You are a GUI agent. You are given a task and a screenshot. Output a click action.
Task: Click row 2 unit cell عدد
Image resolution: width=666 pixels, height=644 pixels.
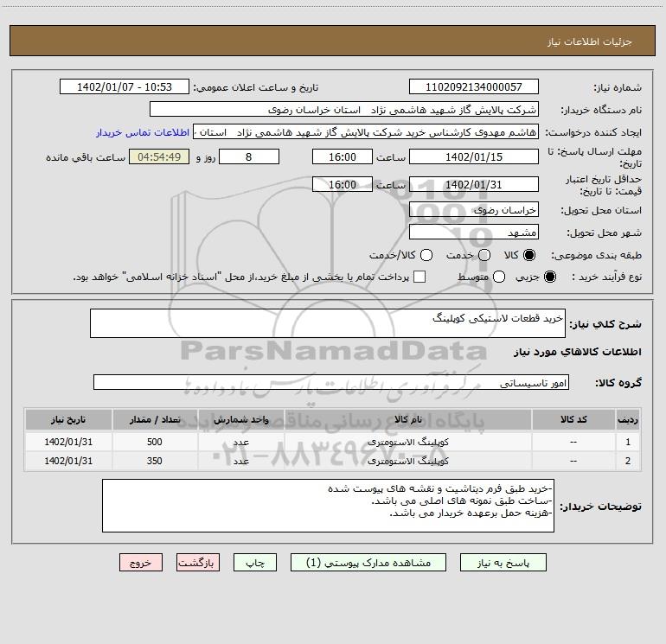240,461
